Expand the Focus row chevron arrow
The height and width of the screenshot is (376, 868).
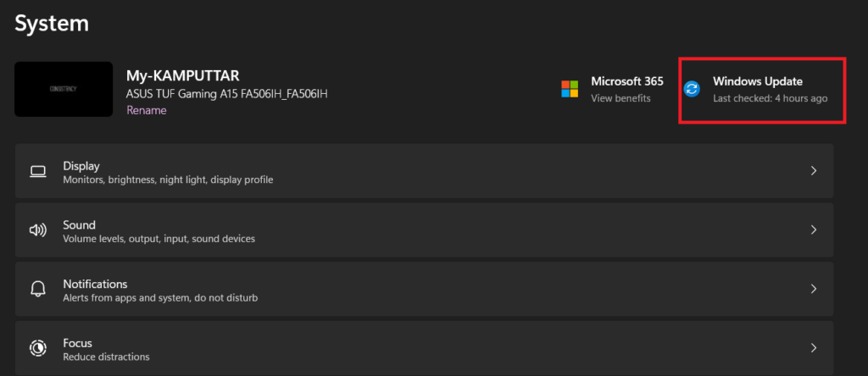(x=813, y=348)
